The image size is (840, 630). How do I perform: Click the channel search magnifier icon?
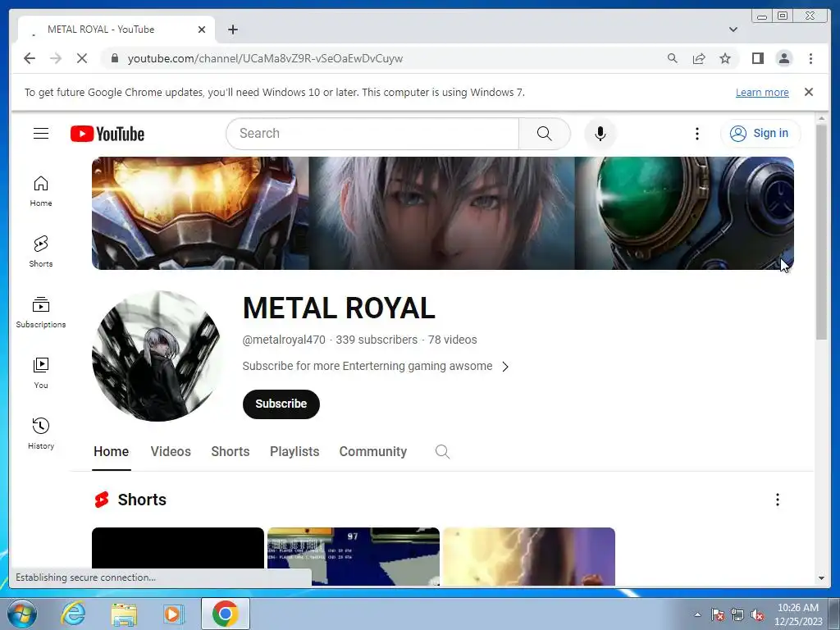[x=442, y=452]
